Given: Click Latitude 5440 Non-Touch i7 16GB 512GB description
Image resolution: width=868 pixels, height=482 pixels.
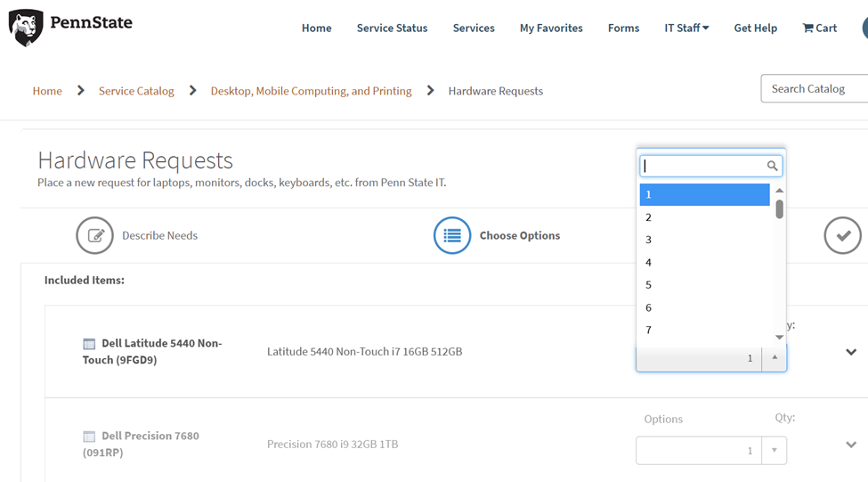Looking at the screenshot, I should click(x=364, y=351).
